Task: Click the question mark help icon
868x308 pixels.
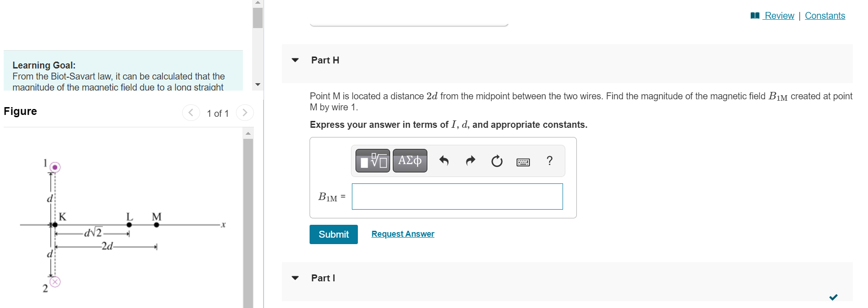Action: tap(549, 160)
